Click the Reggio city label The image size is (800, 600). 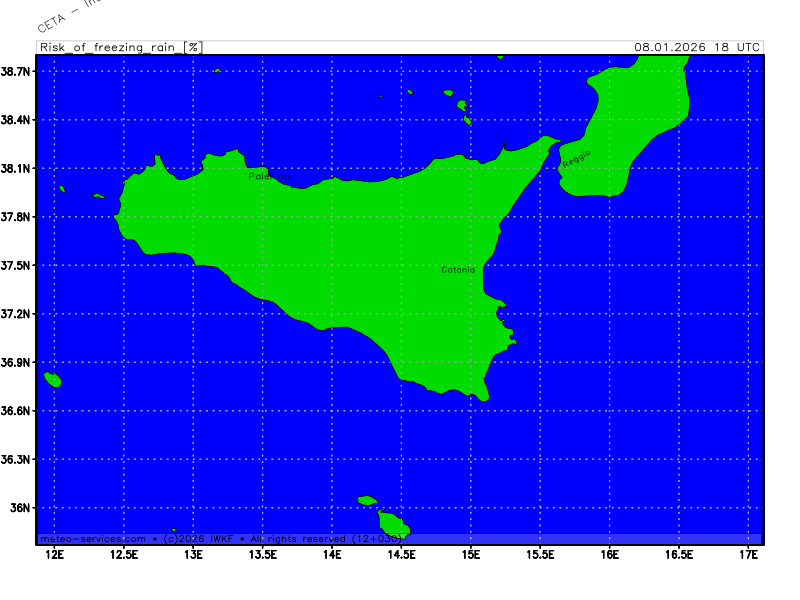pyautogui.click(x=576, y=157)
